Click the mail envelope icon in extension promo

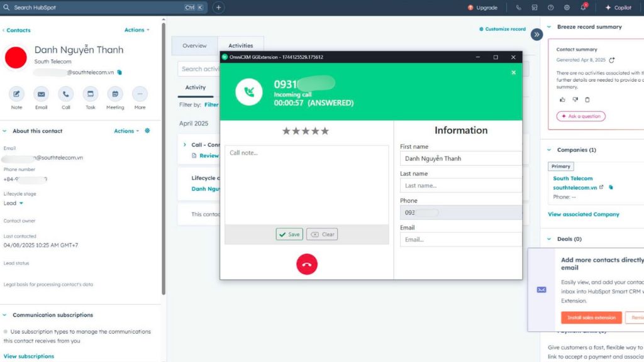click(541, 290)
